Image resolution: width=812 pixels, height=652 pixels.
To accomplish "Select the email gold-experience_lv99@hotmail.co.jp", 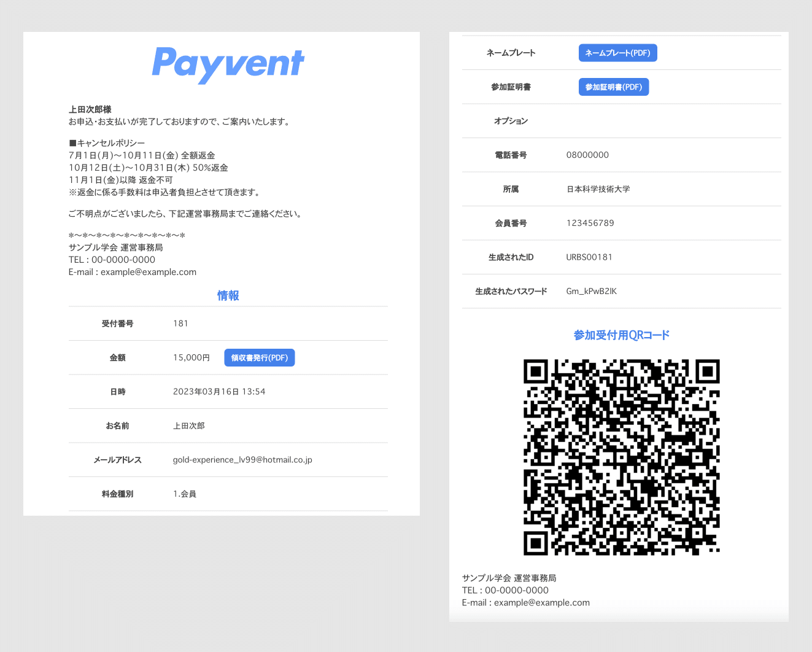I will (242, 460).
